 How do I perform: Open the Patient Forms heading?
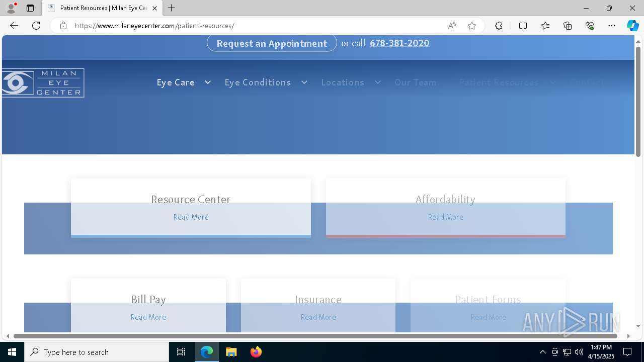click(x=488, y=299)
